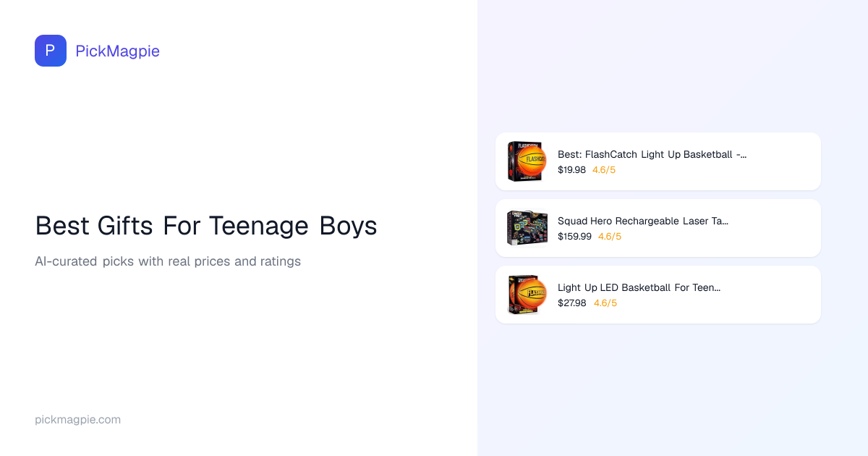
Task: Click the PickMagpie brand name text
Action: [117, 51]
